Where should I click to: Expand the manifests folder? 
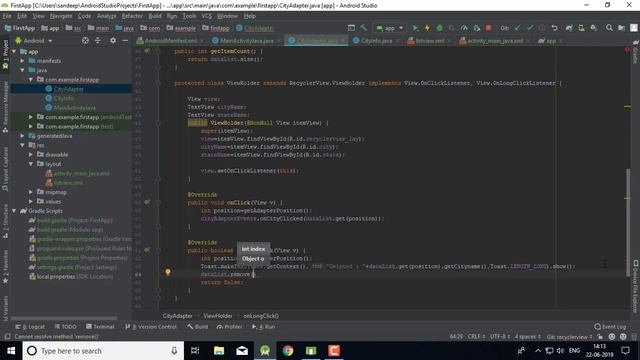click(x=22, y=61)
